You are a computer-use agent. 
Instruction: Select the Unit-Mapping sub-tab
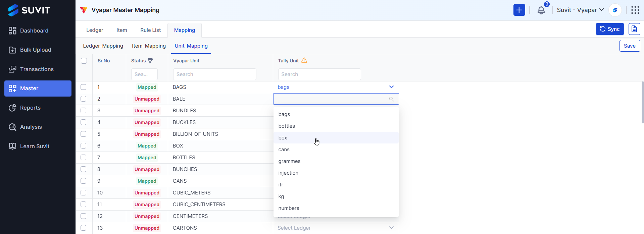coord(191,46)
